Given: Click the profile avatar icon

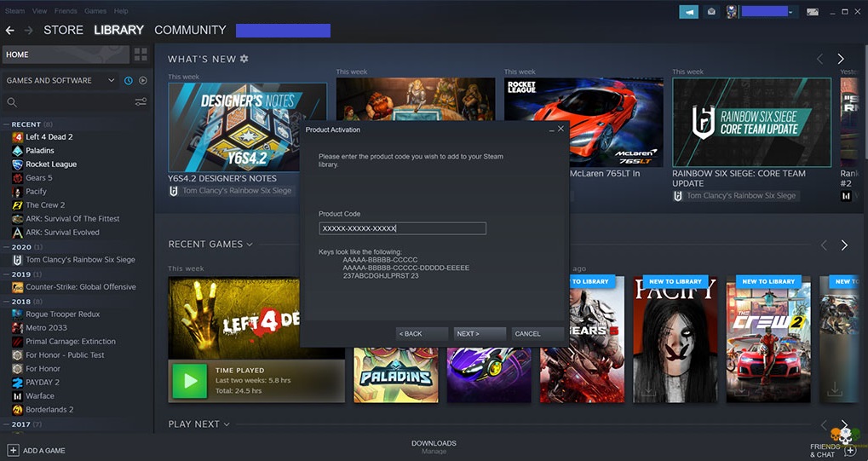Looking at the screenshot, I should pyautogui.click(x=731, y=12).
